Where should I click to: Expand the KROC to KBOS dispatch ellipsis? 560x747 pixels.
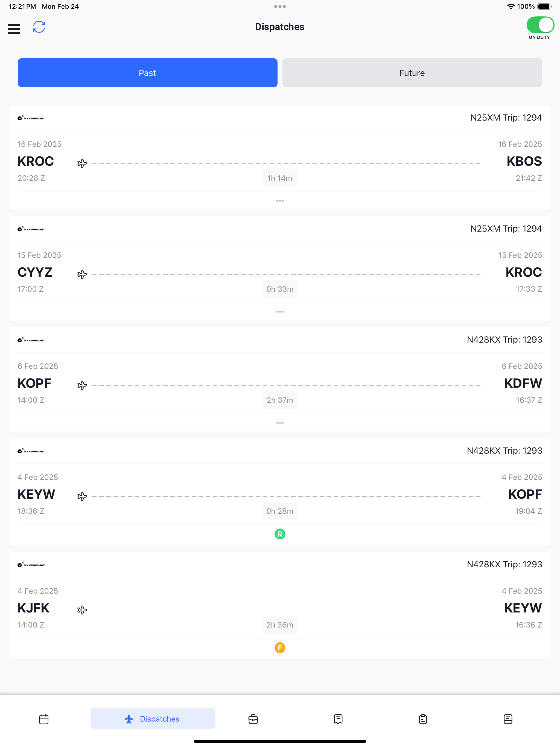(x=280, y=201)
